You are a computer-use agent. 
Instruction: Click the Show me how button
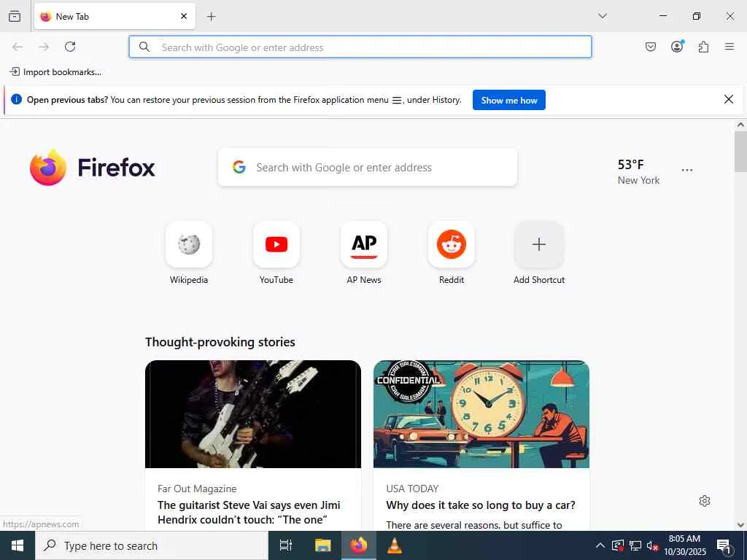508,100
